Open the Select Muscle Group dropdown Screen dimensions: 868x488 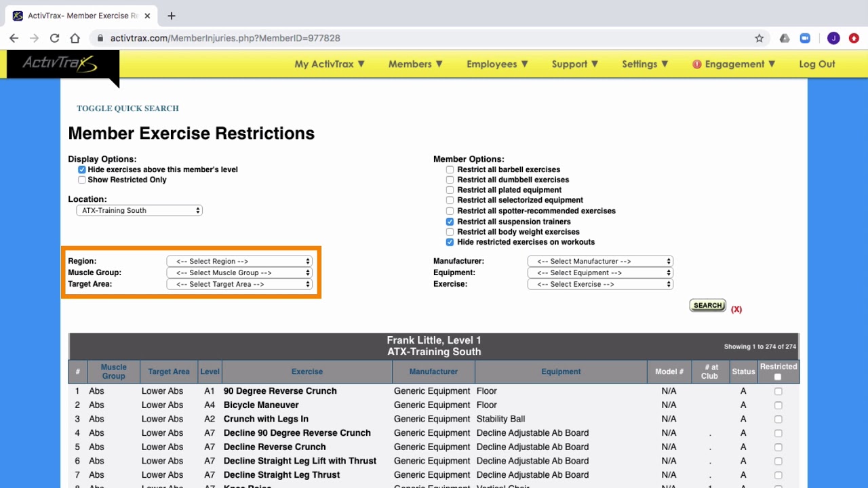point(239,272)
